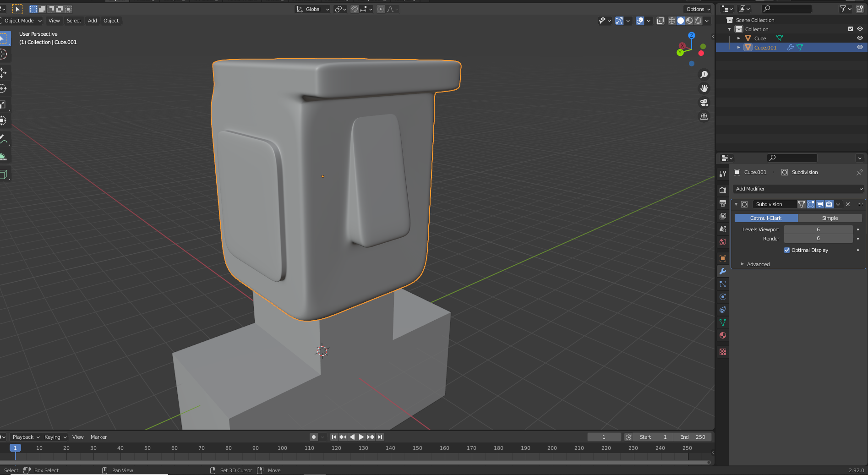The image size is (868, 475).
Task: Toggle visibility eye for Cube.001 object
Action: click(x=860, y=47)
